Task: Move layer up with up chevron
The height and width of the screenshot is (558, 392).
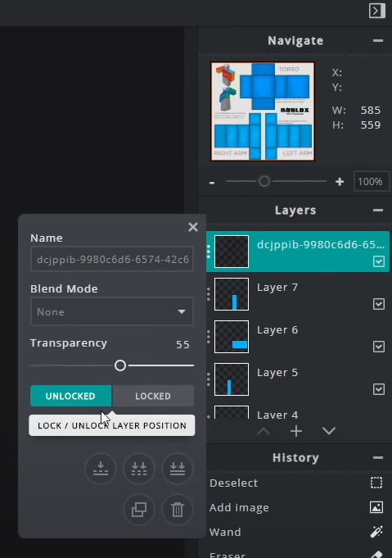Action: tap(264, 431)
